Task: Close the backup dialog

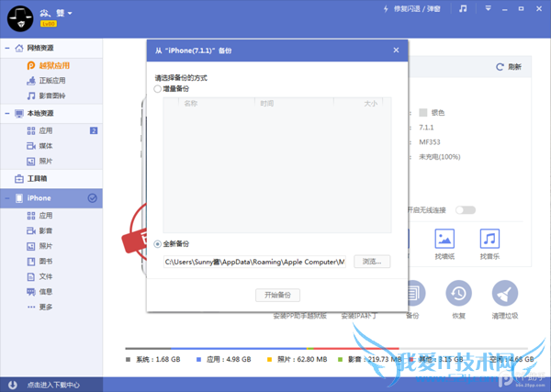Action: click(396, 50)
